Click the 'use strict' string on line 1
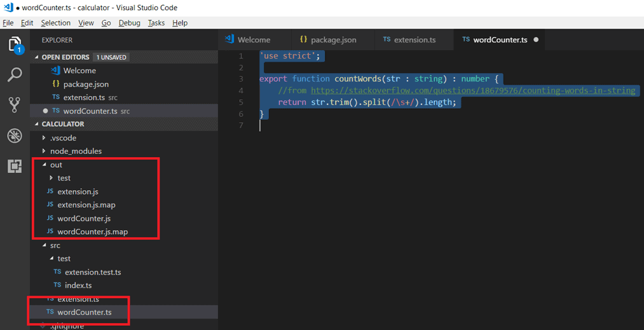Viewport: 644px width, 330px height. [x=287, y=56]
